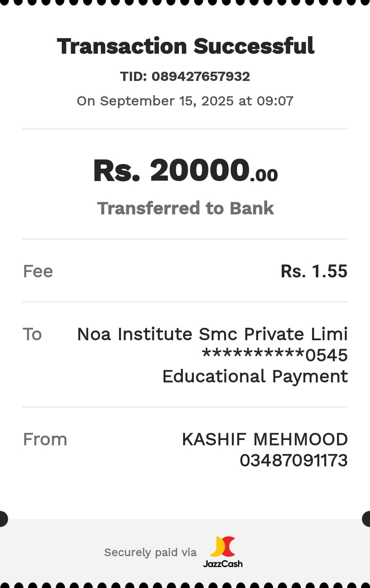Click the JazzCash wordmark under the logo
370x588 pixels.
pos(223,564)
